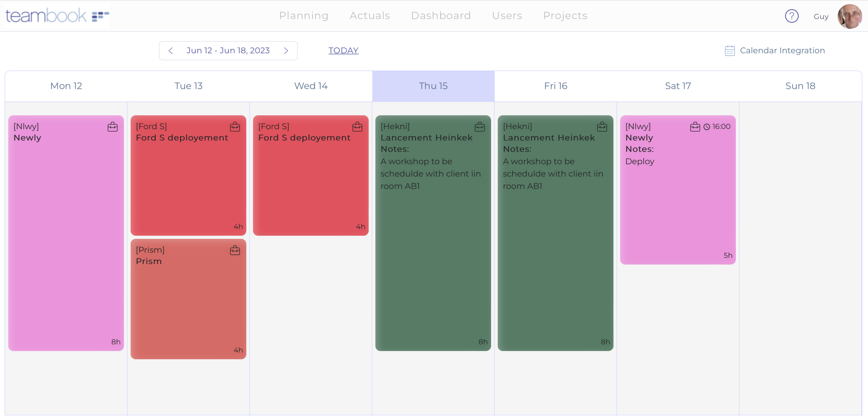Click briefcase icon on Wednesday Ford S card

coord(357,127)
